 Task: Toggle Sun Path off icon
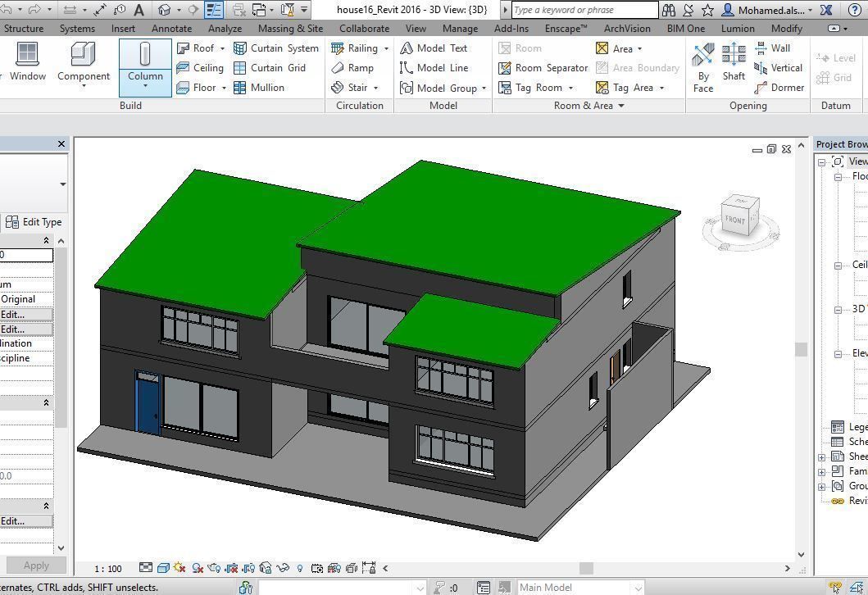pyautogui.click(x=180, y=567)
